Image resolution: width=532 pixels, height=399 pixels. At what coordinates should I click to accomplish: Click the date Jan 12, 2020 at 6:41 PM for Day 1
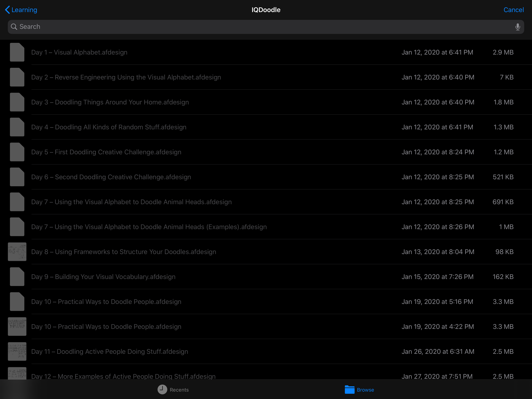point(437,52)
